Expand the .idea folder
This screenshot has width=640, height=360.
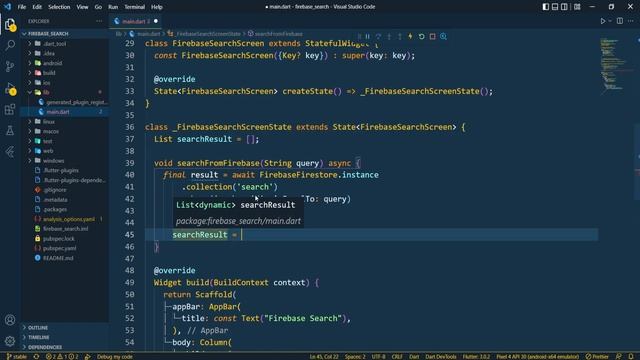coord(65,53)
